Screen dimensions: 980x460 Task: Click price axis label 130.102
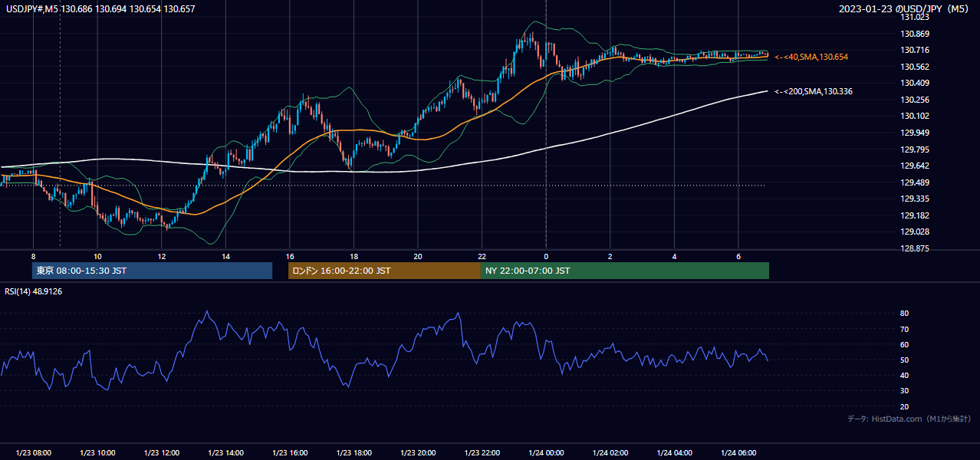coord(915,116)
